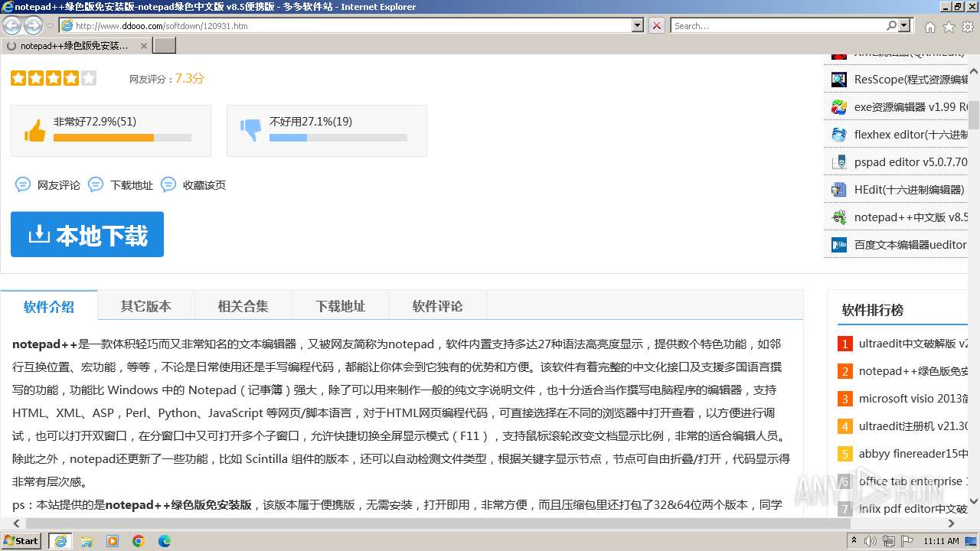Open the recent pages dropdown next to Forward
The image size is (980, 551).
(50, 26)
